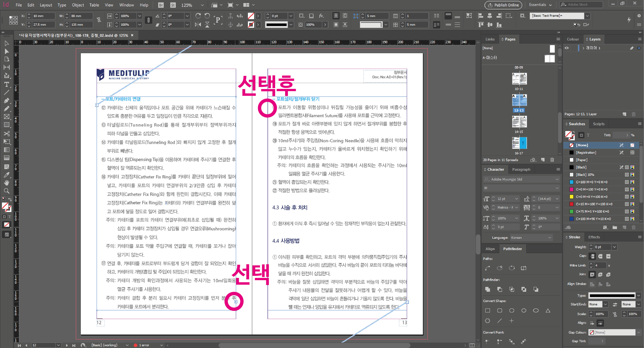Close the document tab

pyautogui.click(x=132, y=35)
